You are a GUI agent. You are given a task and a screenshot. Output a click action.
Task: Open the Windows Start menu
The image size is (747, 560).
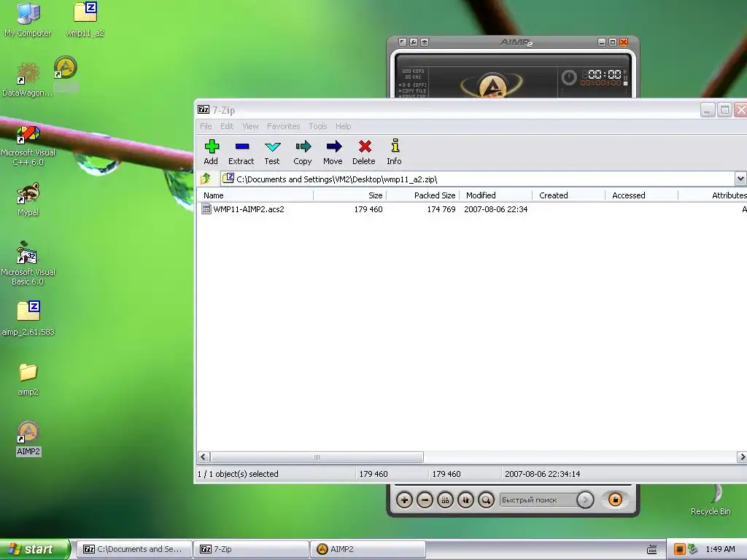click(x=34, y=549)
